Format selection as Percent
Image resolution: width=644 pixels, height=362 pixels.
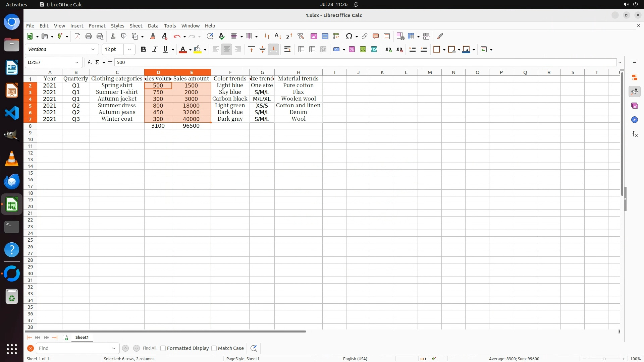pos(352,50)
